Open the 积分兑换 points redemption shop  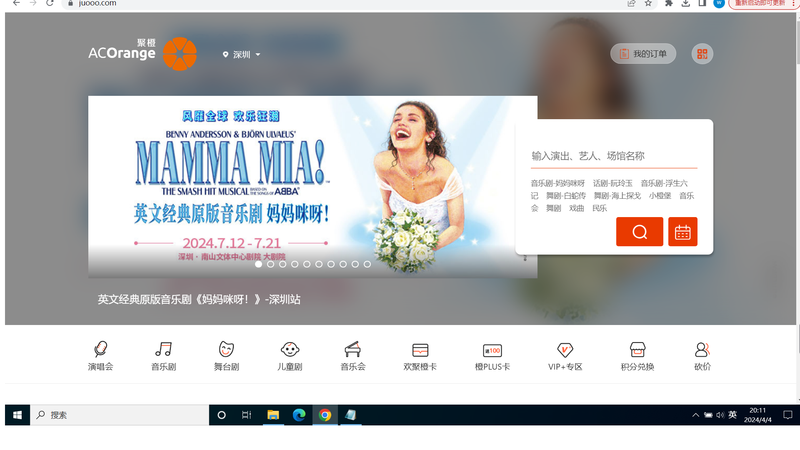[x=637, y=356]
